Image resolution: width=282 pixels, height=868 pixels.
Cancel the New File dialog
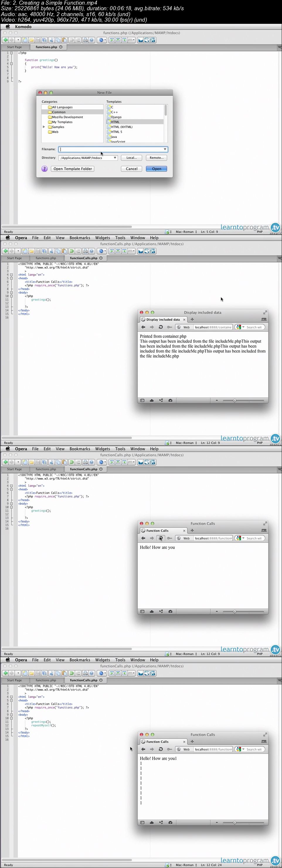click(132, 169)
